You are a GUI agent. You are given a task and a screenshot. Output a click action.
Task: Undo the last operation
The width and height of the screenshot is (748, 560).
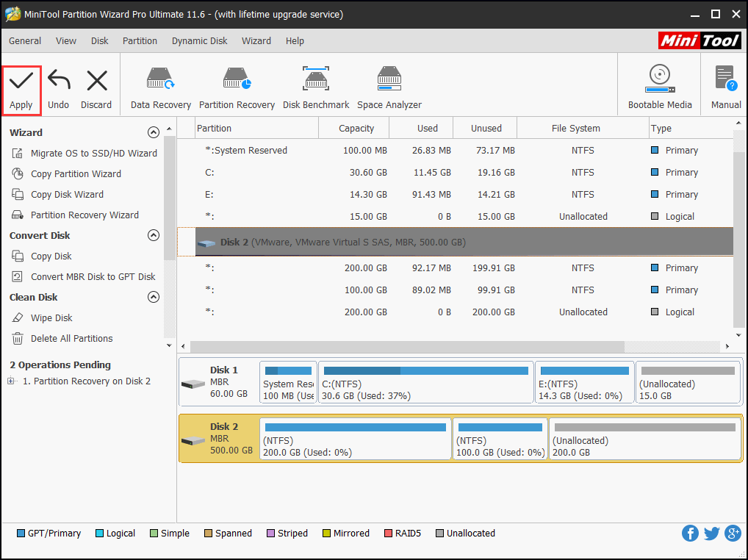click(58, 90)
